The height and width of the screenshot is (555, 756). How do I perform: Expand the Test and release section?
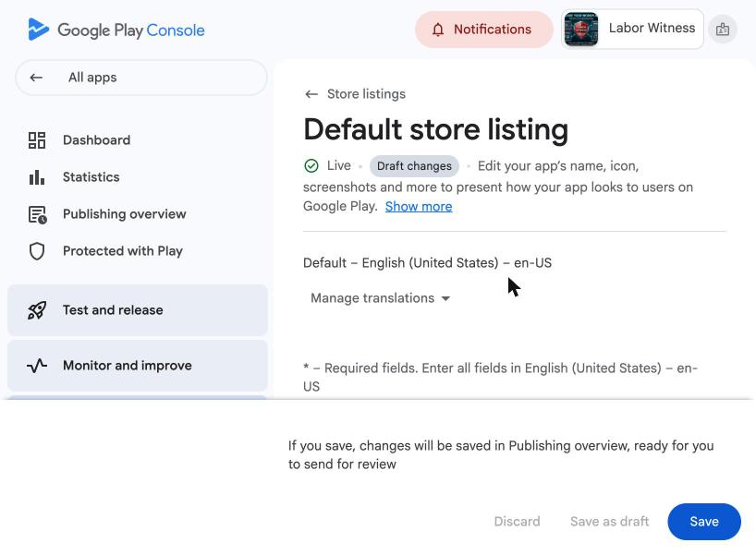coord(138,310)
